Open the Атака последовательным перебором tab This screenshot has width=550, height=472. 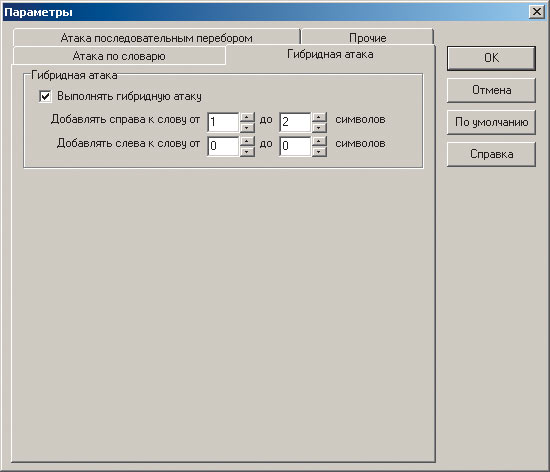[x=156, y=38]
